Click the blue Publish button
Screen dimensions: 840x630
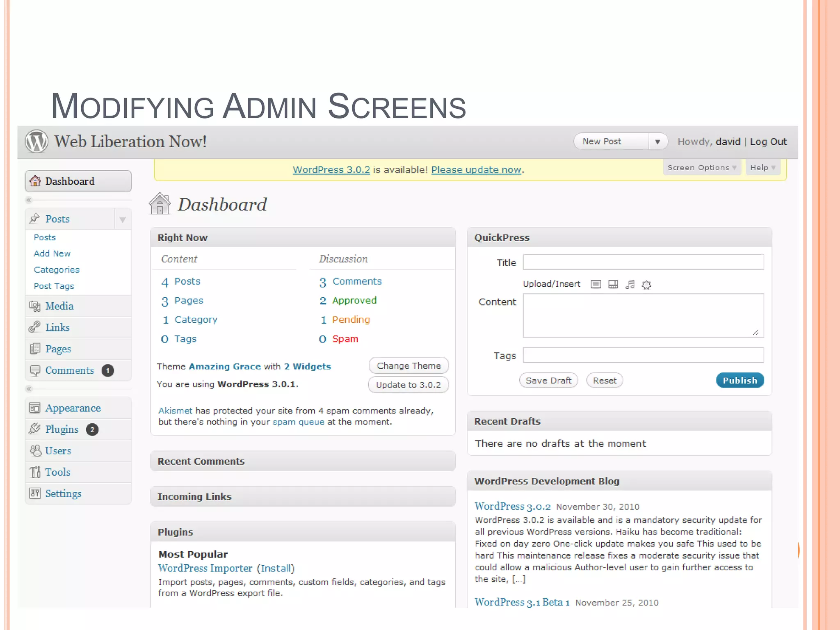[740, 380]
